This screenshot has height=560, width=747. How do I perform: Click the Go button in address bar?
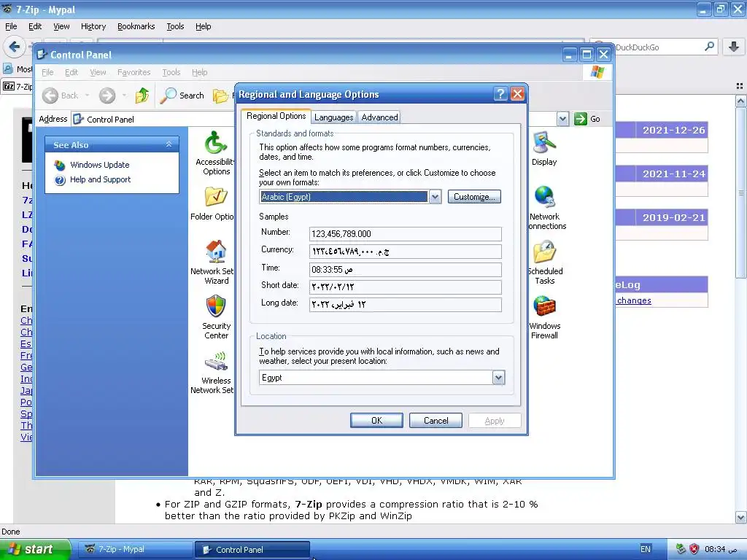pos(587,119)
